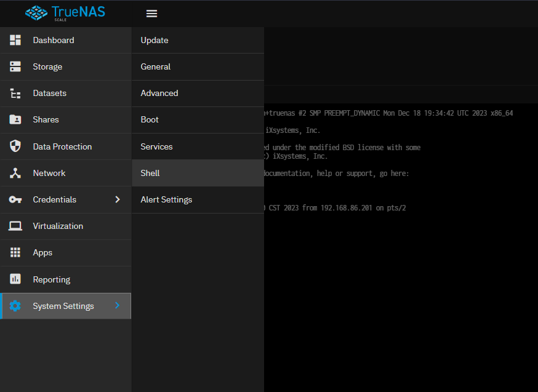Open the General settings submenu item

[x=156, y=66]
